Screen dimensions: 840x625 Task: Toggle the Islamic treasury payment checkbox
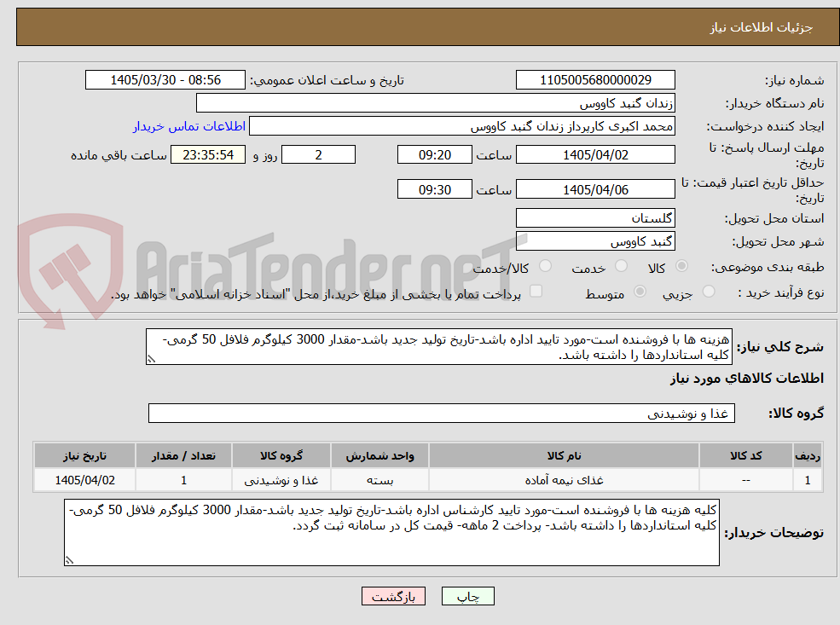click(536, 292)
